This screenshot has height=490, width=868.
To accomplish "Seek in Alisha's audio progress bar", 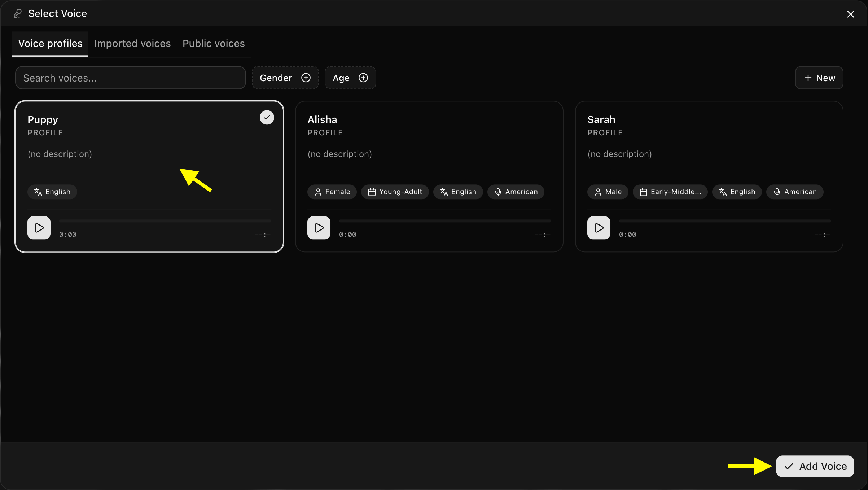I will pyautogui.click(x=445, y=221).
